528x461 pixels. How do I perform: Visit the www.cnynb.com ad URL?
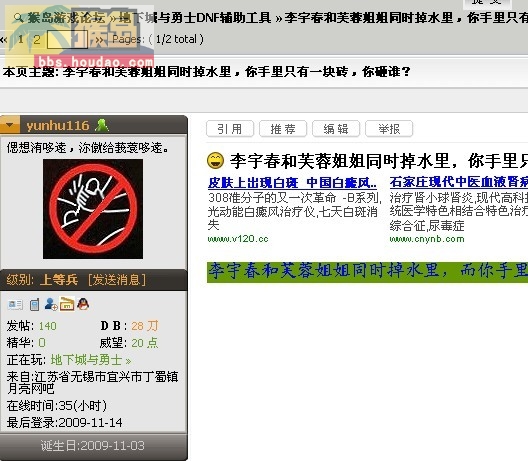coord(427,239)
